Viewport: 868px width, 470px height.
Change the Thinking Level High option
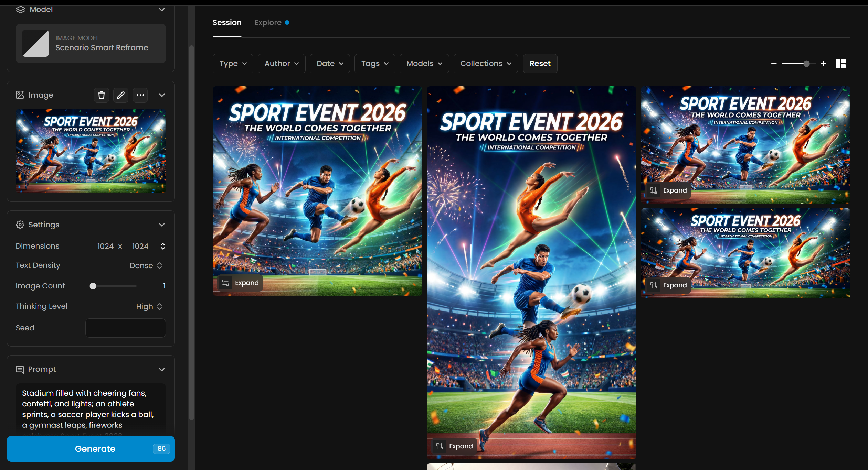pos(149,307)
